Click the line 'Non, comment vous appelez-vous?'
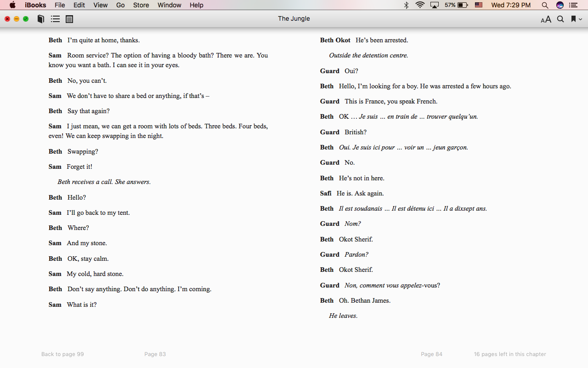588x368 pixels. click(x=392, y=286)
